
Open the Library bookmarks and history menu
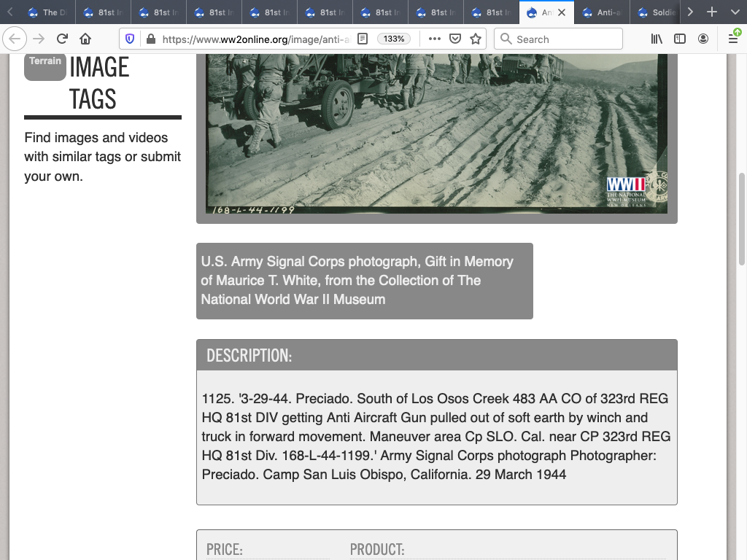657,39
